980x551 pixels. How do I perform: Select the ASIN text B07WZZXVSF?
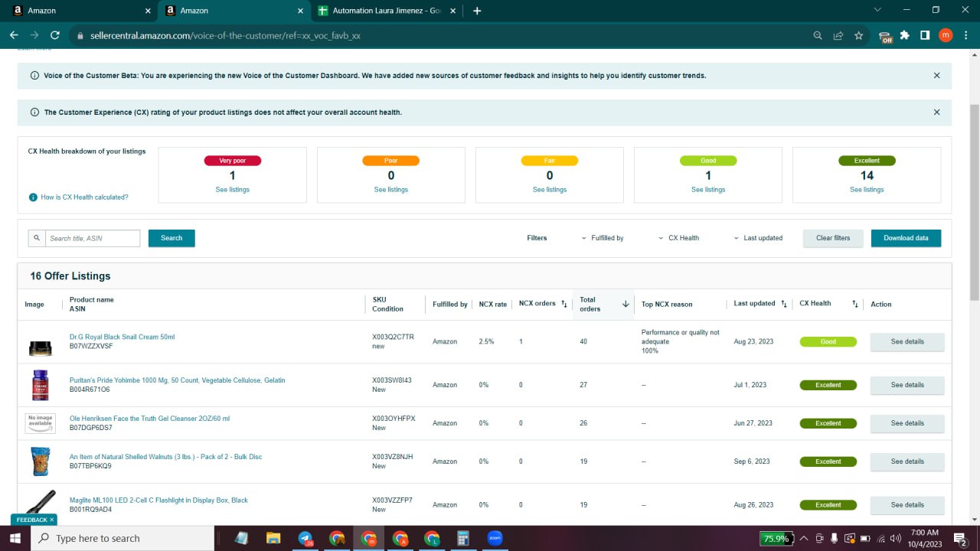pos(91,347)
